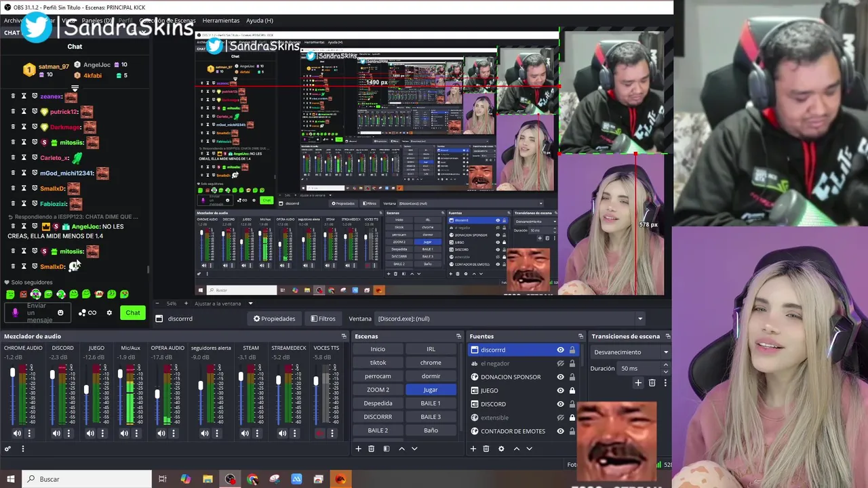Viewport: 868px width, 488px height.
Task: Open the Ventana window selection dropdown
Action: coord(509,319)
